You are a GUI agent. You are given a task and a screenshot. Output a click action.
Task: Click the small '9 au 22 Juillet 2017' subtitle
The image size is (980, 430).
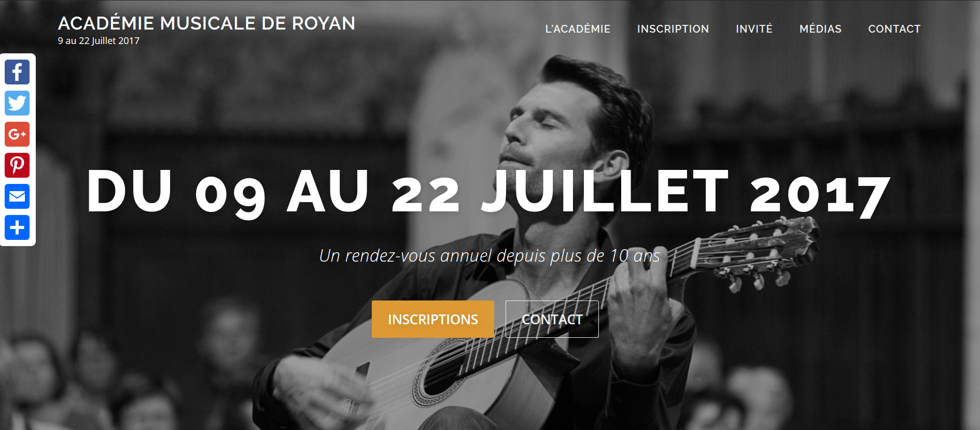pos(99,41)
